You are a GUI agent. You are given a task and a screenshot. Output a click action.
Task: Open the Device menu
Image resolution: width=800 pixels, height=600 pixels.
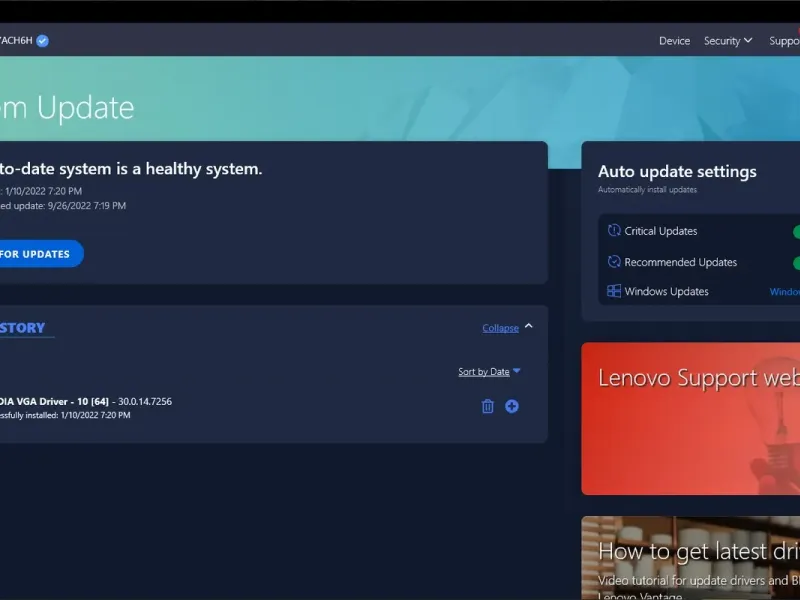point(674,41)
